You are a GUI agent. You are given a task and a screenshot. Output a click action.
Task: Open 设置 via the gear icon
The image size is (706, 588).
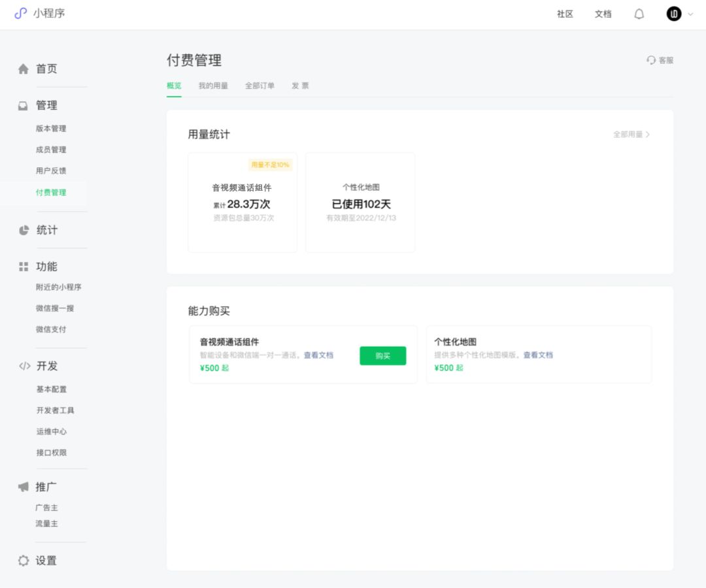click(x=23, y=560)
